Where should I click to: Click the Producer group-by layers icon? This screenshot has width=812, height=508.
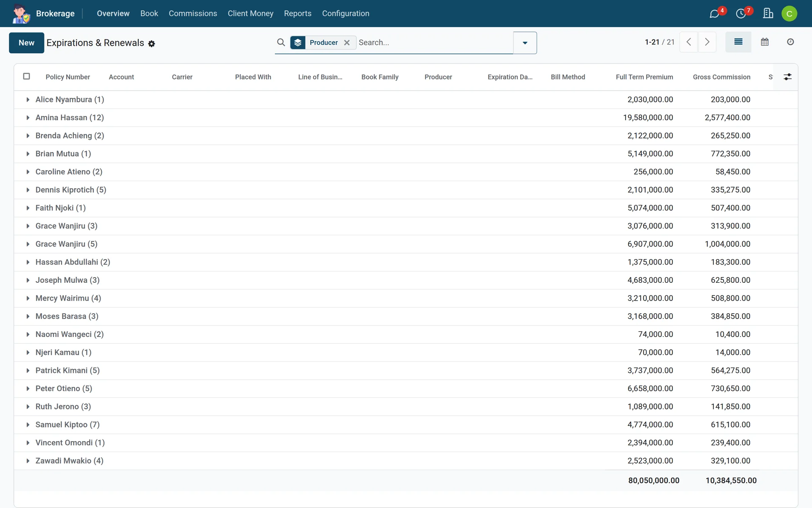[x=298, y=42]
